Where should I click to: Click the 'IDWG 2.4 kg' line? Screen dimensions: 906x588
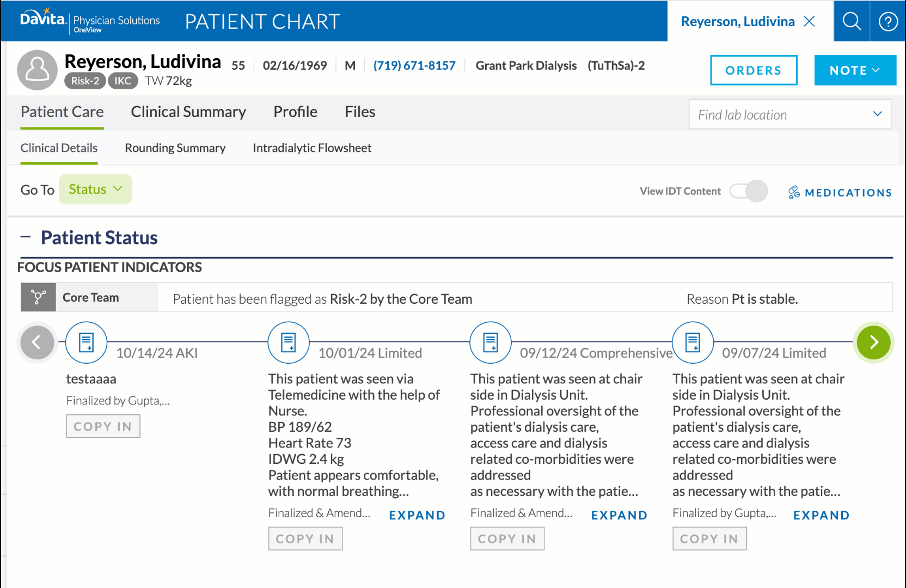click(306, 459)
